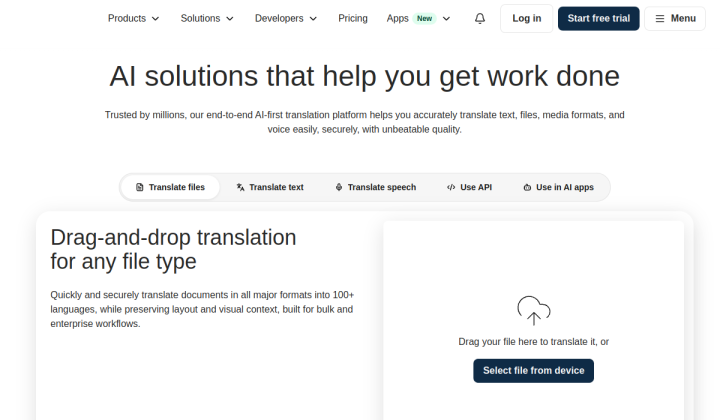The width and height of the screenshot is (720, 420).
Task: Click the document icon beside Translate files
Action: click(x=140, y=187)
